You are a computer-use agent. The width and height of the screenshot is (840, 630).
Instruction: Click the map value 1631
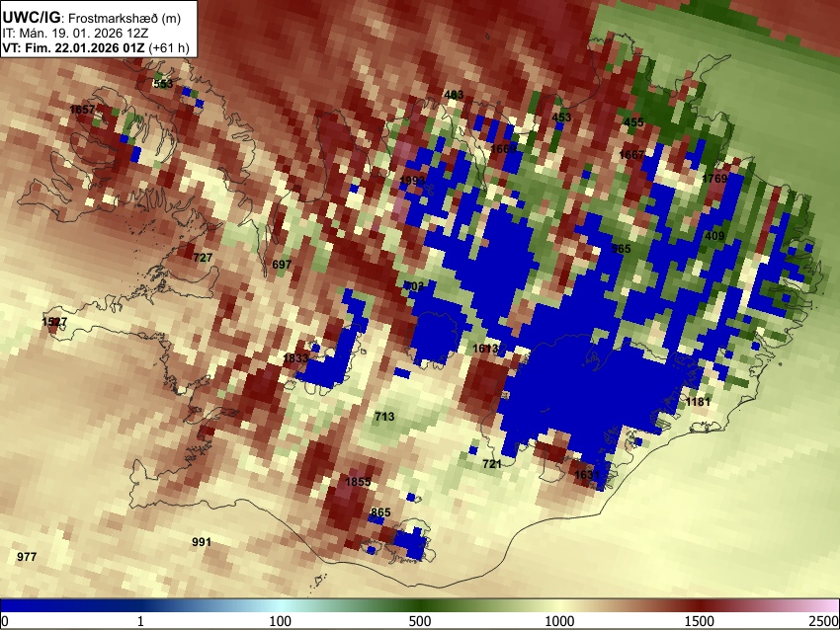coord(587,475)
